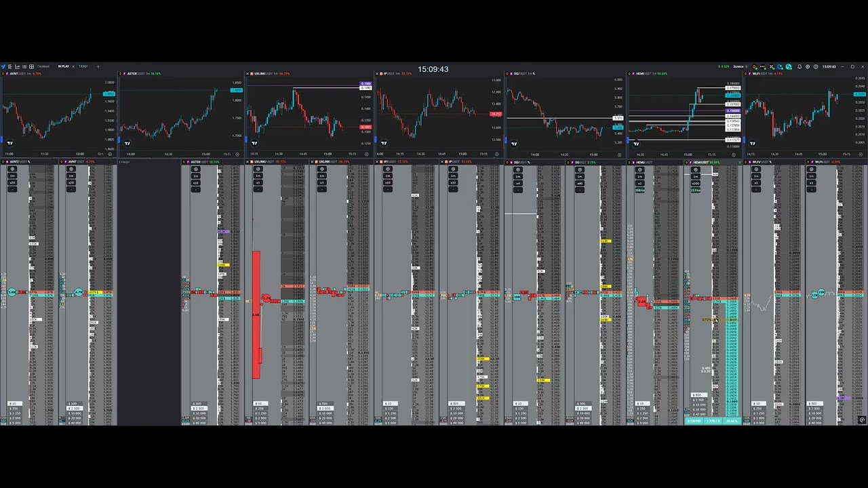Open the settings gear in the top bar
This screenshot has width=868, height=488.
808,66
